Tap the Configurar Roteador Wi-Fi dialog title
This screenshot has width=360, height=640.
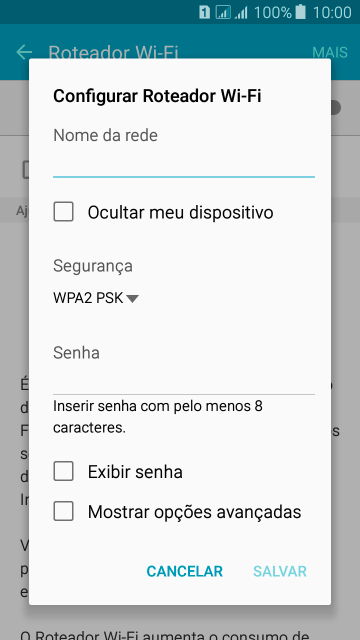[x=157, y=96]
